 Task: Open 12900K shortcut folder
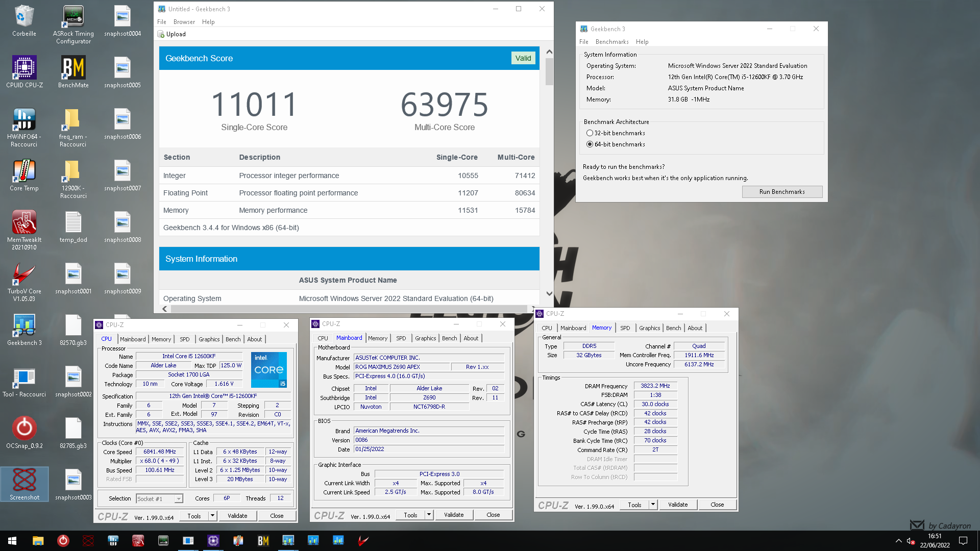coord(73,179)
